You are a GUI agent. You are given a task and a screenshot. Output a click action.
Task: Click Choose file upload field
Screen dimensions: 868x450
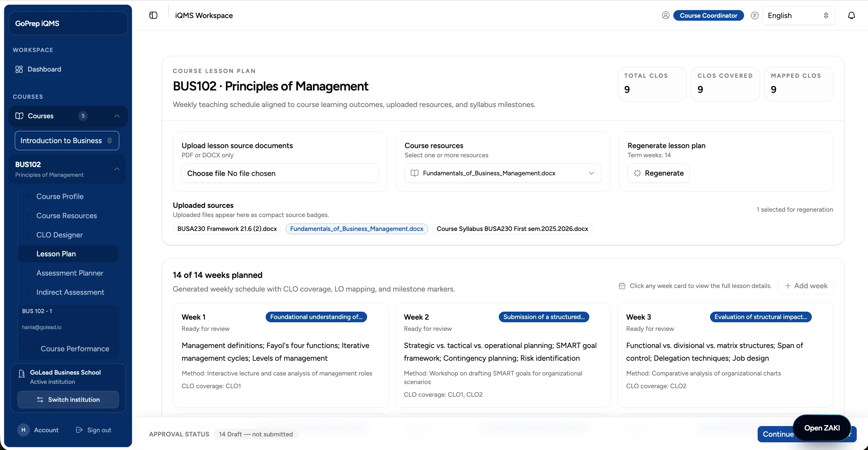click(x=280, y=173)
